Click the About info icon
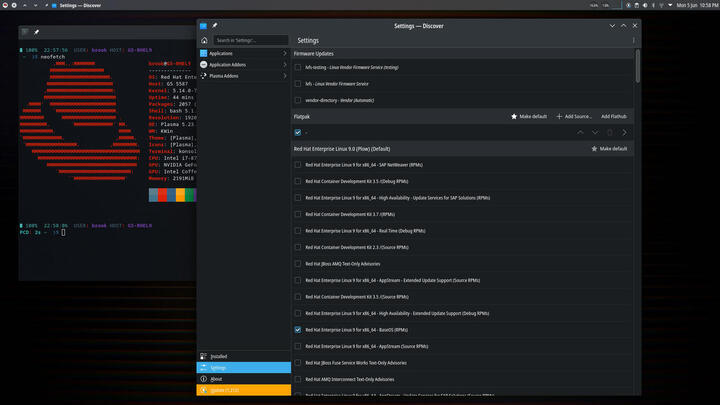The height and width of the screenshot is (405, 720). coord(203,379)
